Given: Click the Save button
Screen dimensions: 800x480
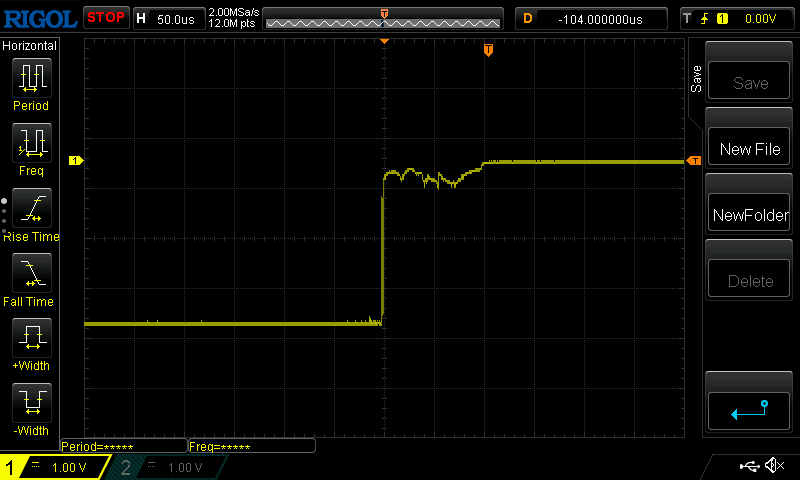Looking at the screenshot, I should pos(750,83).
